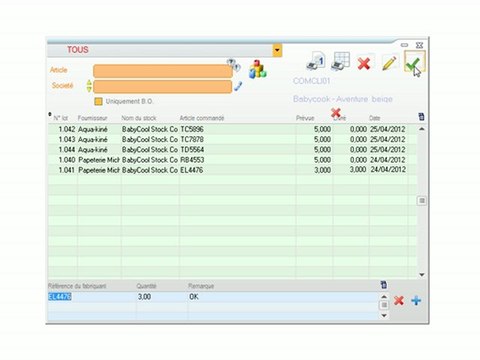Click the 3,000 Prévue value for EL4476

(x=322, y=170)
